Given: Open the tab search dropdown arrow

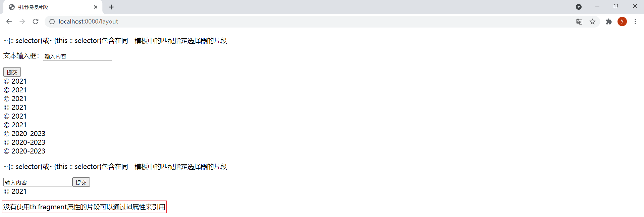Looking at the screenshot, I should (x=579, y=7).
